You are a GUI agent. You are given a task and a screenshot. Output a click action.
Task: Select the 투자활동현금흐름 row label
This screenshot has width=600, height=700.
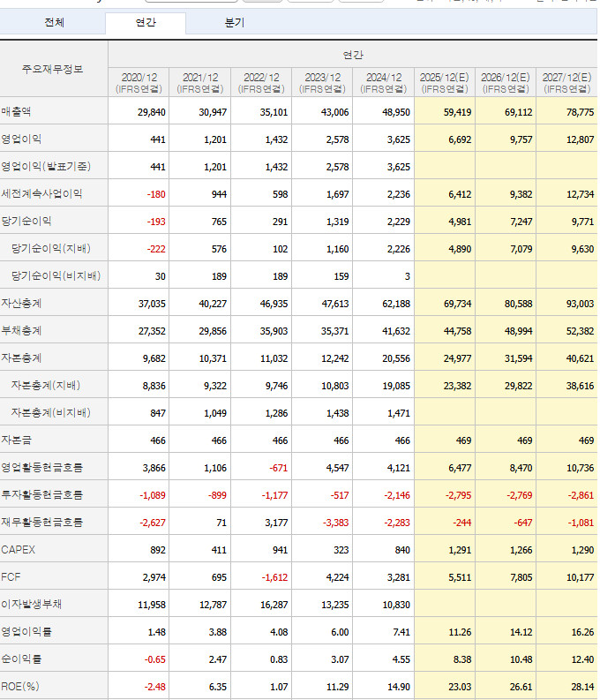click(41, 494)
